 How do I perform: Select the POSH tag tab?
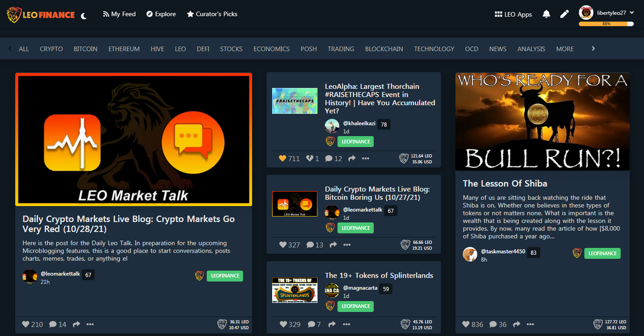click(x=309, y=49)
